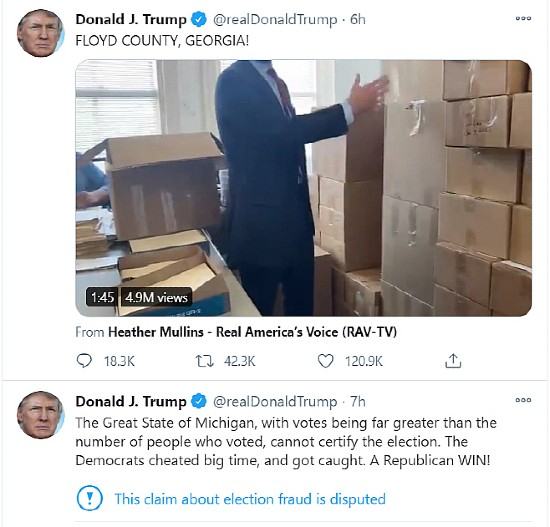Screen dimensions: 550x527
Task: Click the 1:45 video duration badge
Action: pyautogui.click(x=102, y=298)
